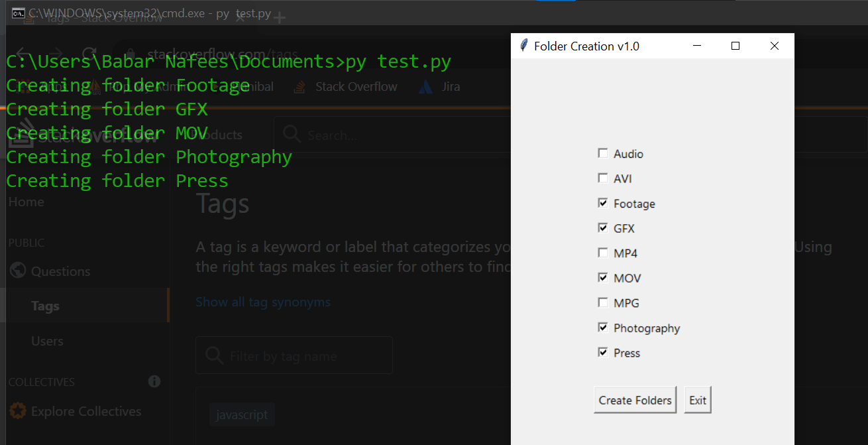
Task: Click the 'Creating folder Photography' console line
Action: (x=149, y=157)
